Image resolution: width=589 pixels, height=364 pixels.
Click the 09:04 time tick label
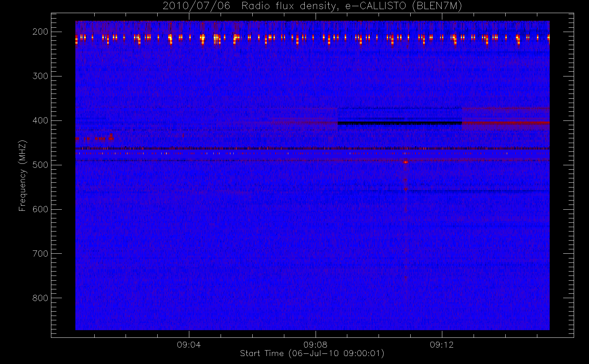pos(189,345)
